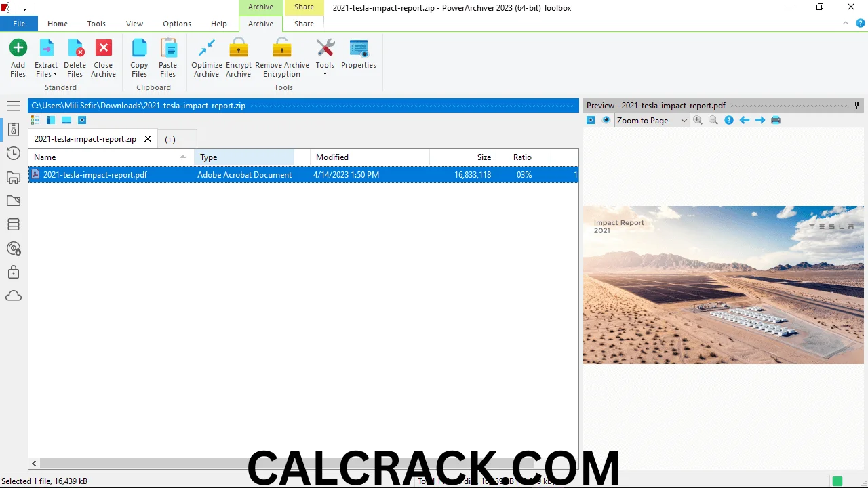868x488 pixels.
Task: Sort by the Ratio column header
Action: point(522,157)
